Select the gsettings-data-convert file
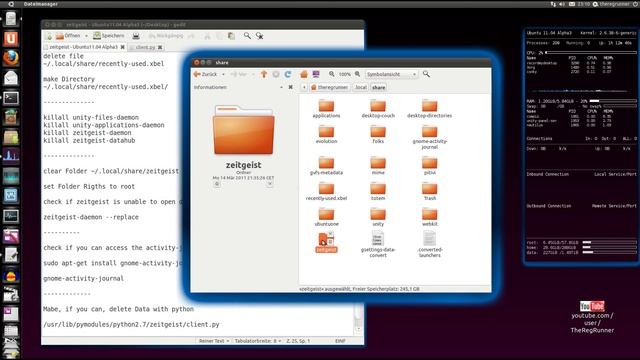640x360 pixels. pos(378,244)
